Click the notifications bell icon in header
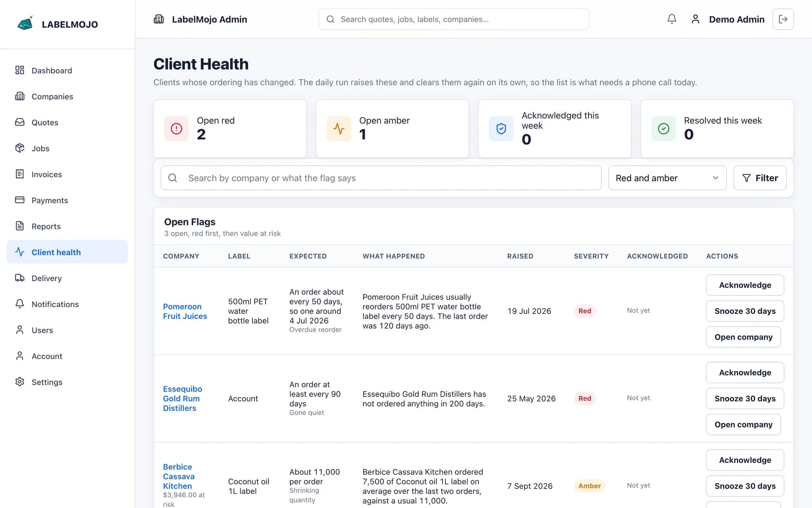 (672, 19)
